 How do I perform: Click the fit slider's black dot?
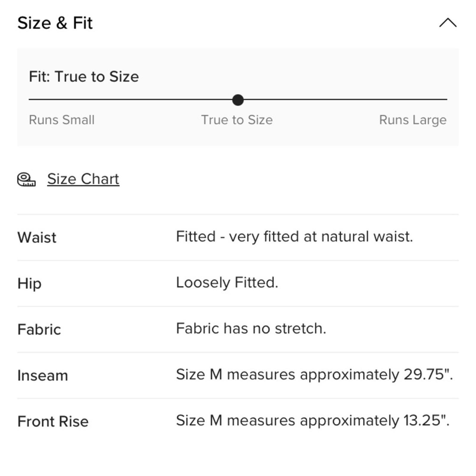click(238, 100)
